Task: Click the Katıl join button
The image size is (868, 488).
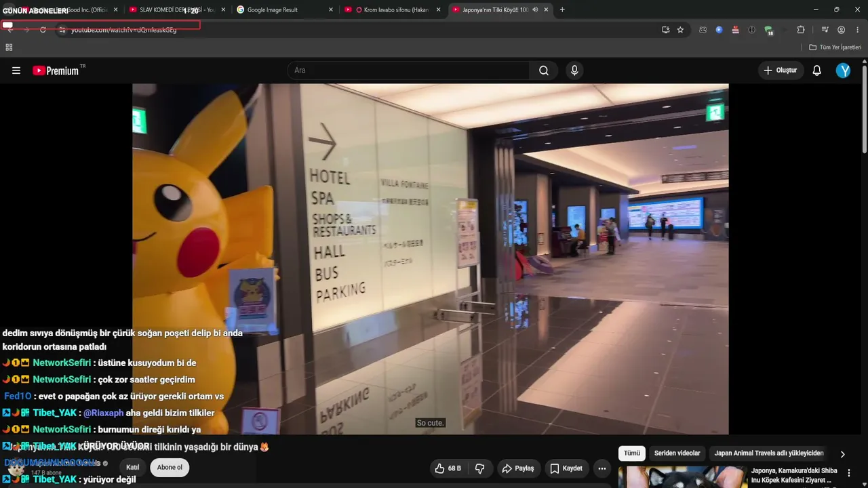Action: coord(133,468)
